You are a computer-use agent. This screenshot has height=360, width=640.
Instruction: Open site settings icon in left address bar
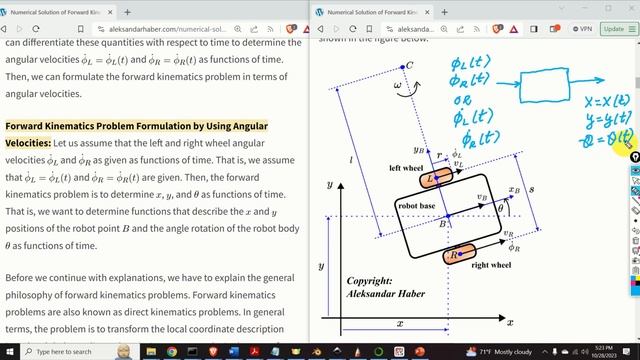coord(101,29)
